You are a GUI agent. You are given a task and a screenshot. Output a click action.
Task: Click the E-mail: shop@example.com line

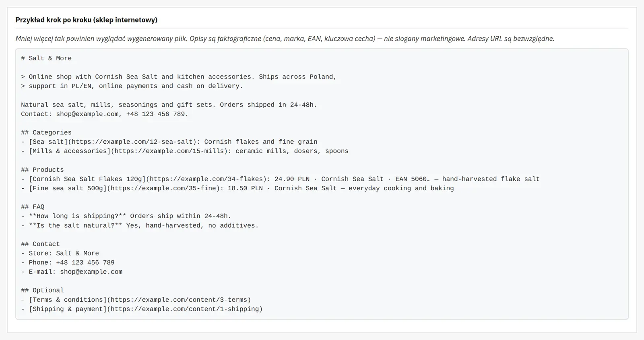pyautogui.click(x=72, y=272)
